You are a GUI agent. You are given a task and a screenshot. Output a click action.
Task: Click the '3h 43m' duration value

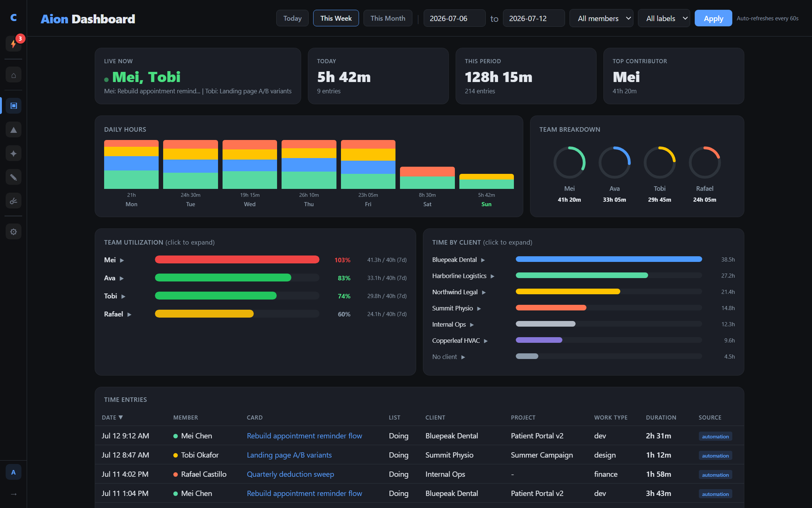click(658, 493)
